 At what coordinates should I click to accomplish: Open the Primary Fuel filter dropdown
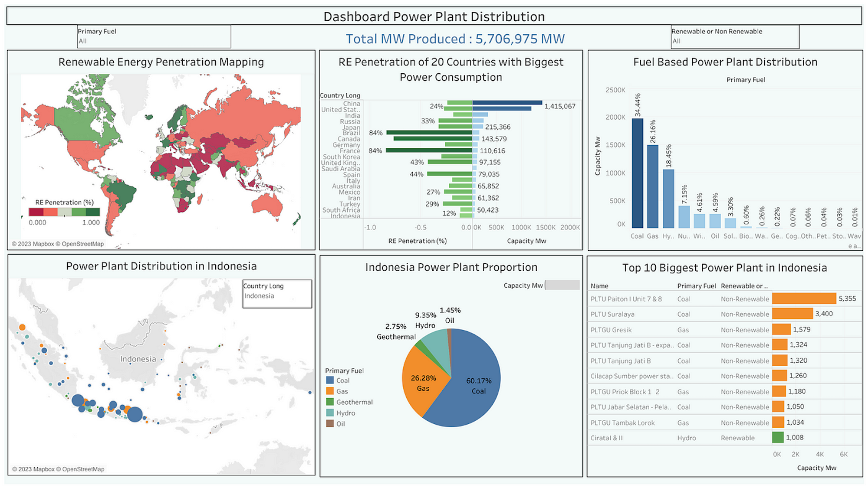click(x=154, y=41)
